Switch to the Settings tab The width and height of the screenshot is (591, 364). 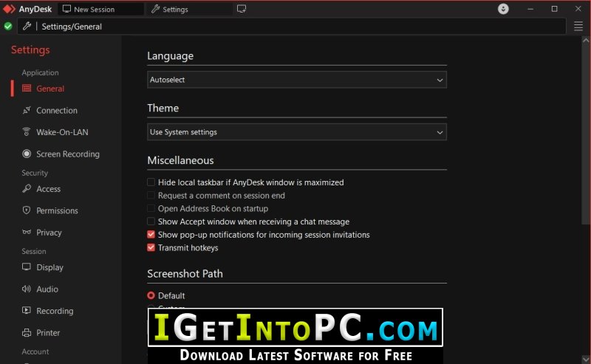coord(190,9)
